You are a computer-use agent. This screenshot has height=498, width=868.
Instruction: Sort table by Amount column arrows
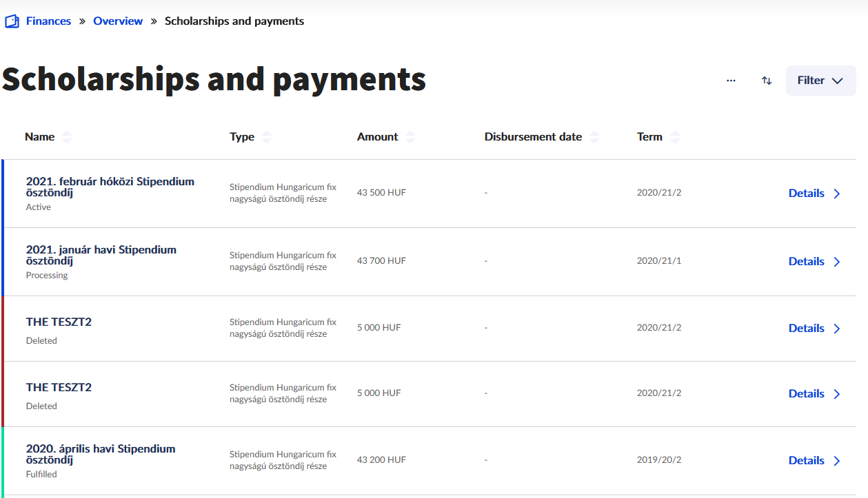tap(410, 136)
